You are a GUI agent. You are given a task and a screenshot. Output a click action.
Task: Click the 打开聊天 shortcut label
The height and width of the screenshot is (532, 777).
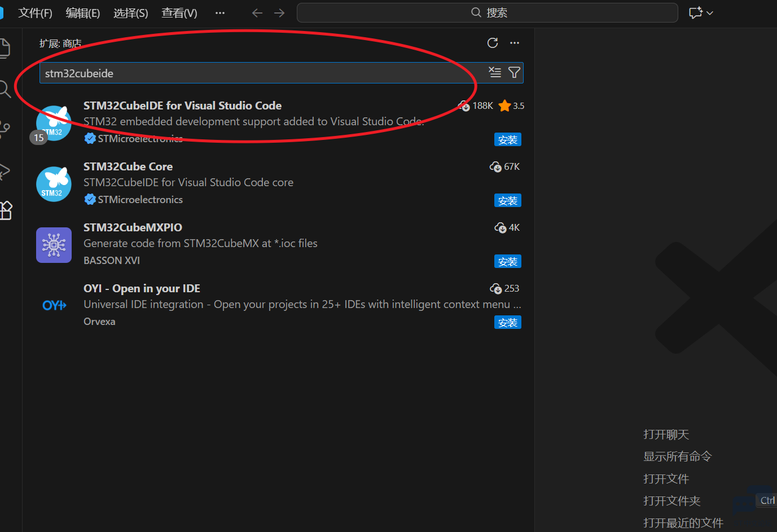pyautogui.click(x=666, y=434)
